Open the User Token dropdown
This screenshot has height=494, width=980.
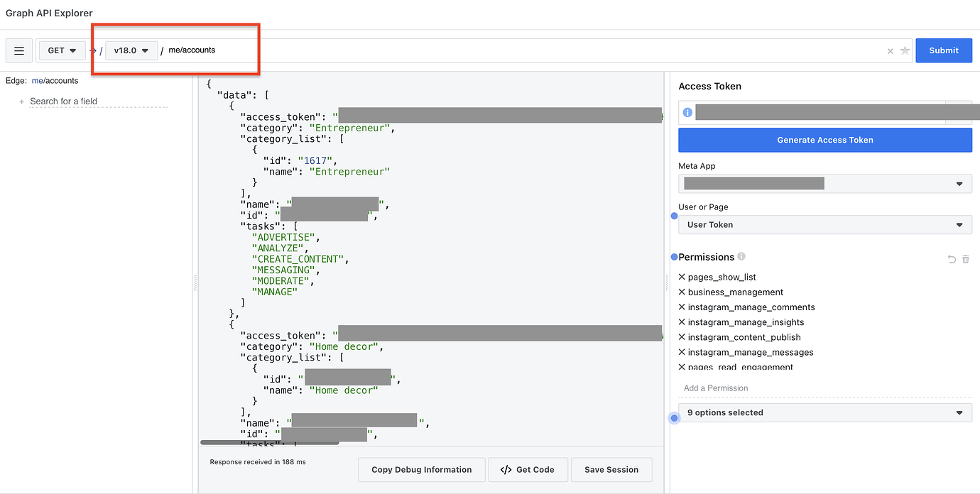click(x=825, y=224)
